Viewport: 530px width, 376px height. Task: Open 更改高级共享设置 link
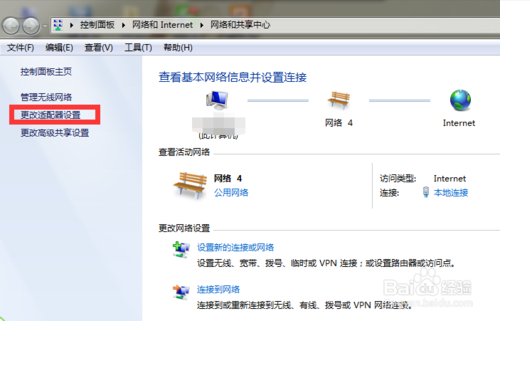(55, 133)
